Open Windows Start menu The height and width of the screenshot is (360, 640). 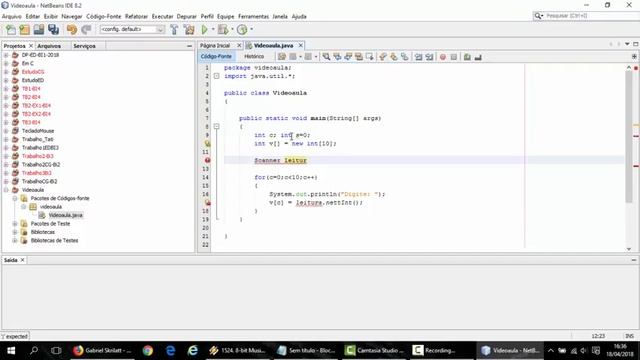pyautogui.click(x=11, y=350)
